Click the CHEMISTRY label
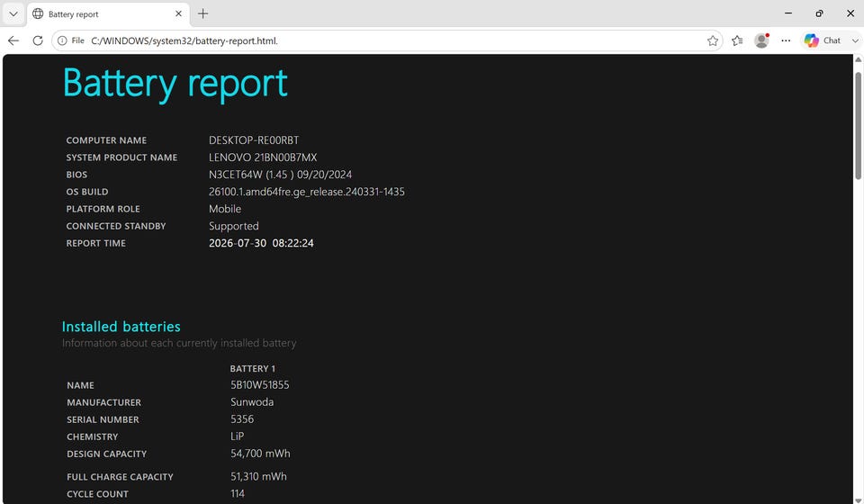 92,436
